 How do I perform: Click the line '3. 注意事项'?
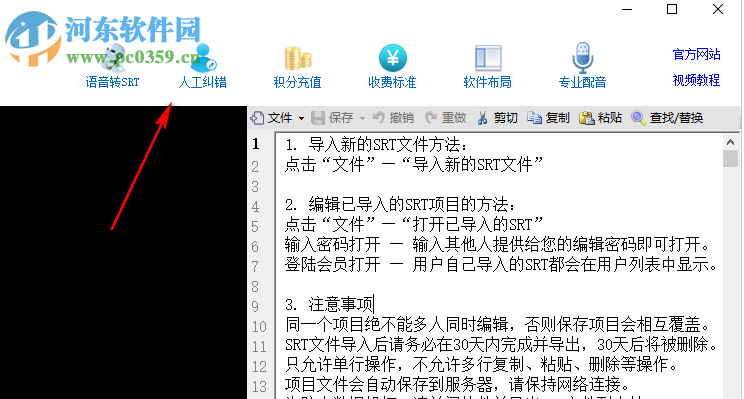tap(330, 304)
